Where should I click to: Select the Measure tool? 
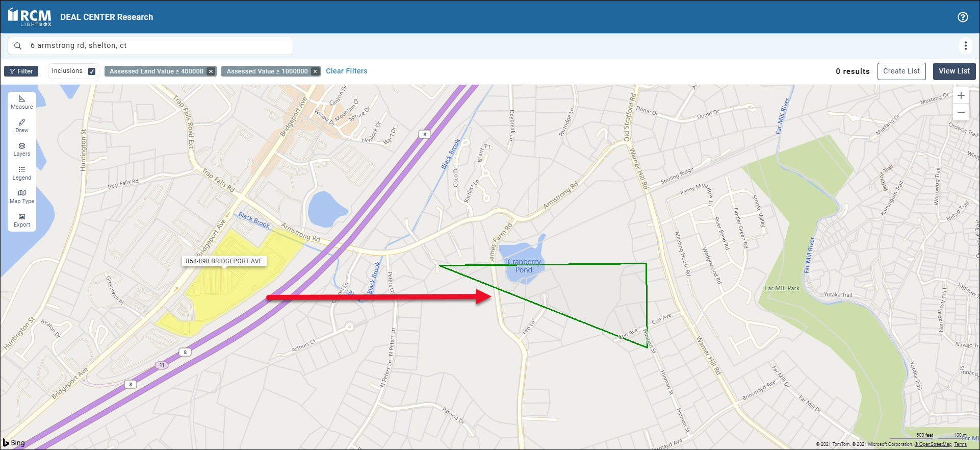[x=22, y=102]
